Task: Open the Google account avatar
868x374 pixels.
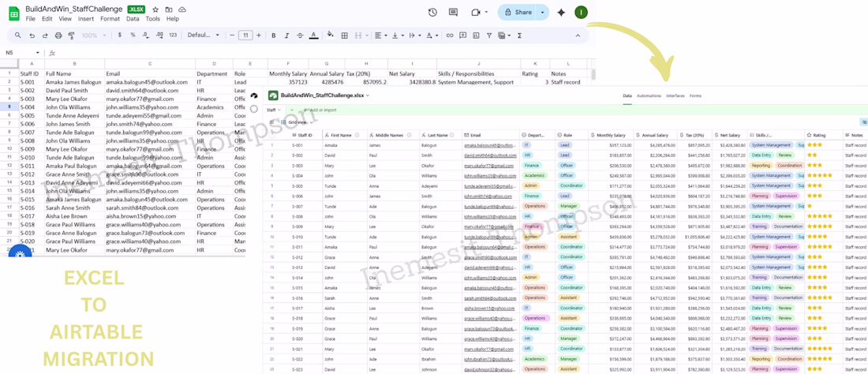Action: click(581, 12)
